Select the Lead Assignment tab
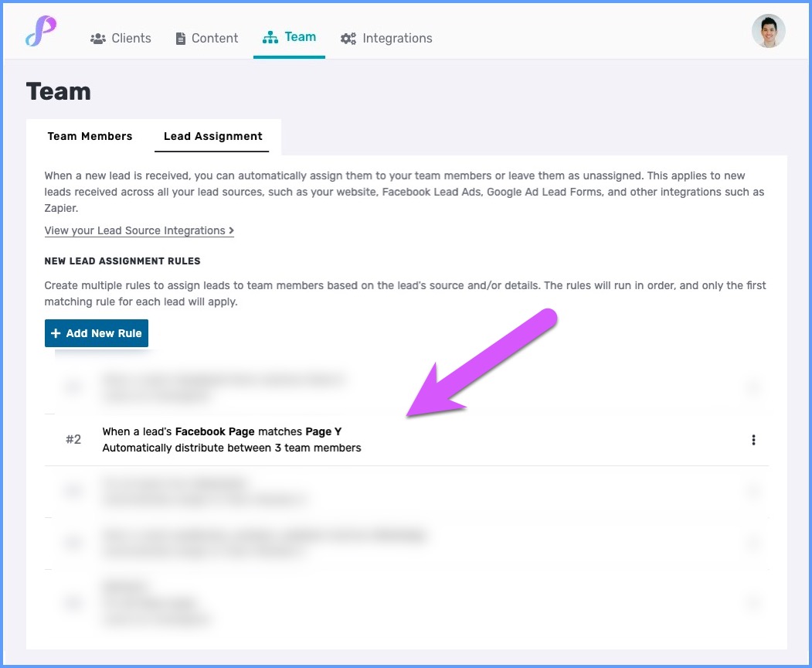Image resolution: width=812 pixels, height=668 pixels. (x=212, y=136)
